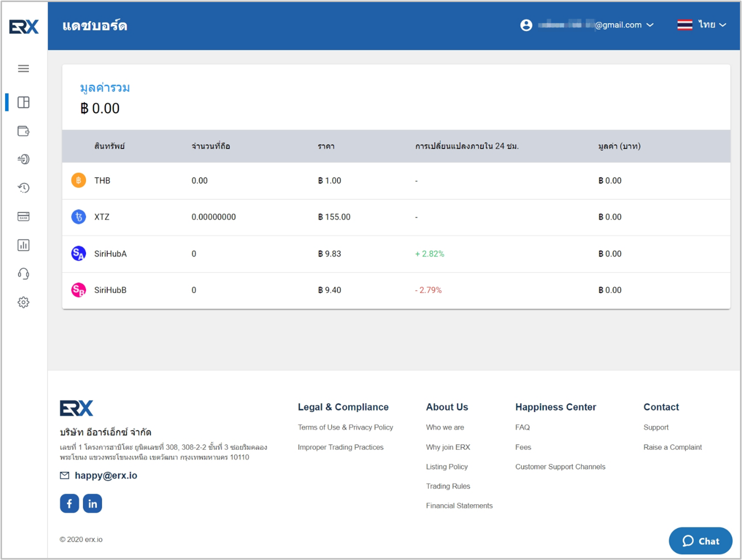
Task: Open the Financial Statements link
Action: (459, 506)
